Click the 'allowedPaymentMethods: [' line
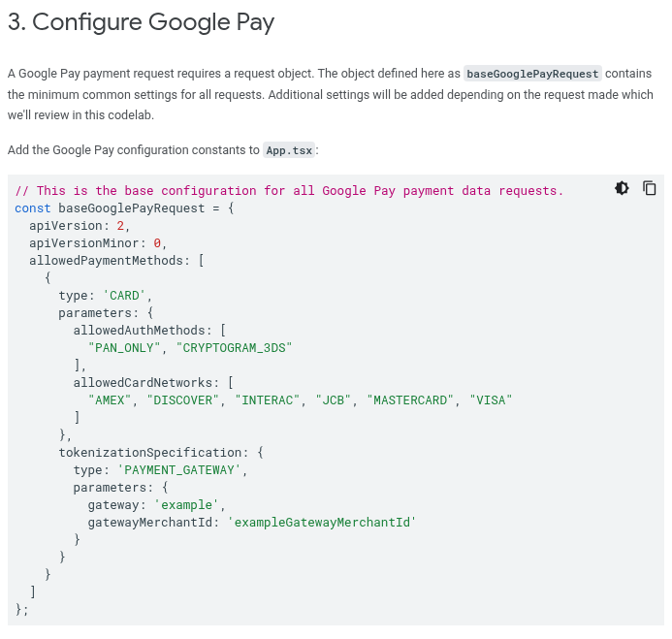 click(116, 261)
